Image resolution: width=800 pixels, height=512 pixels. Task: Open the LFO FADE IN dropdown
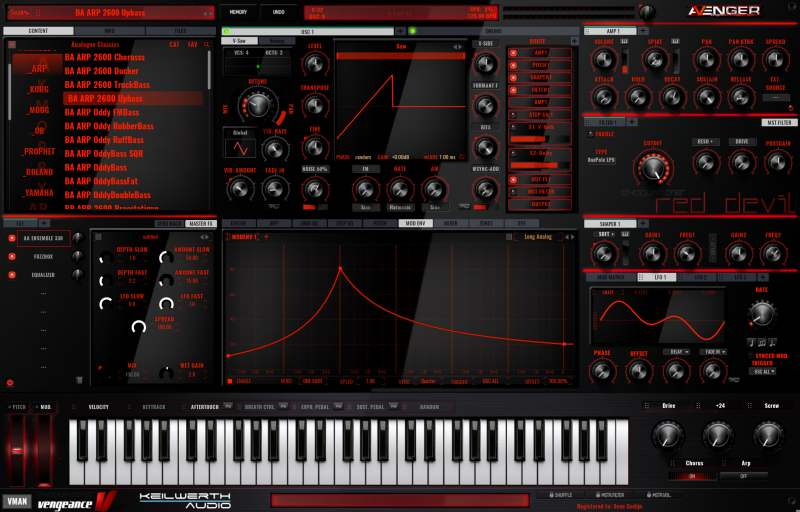click(x=713, y=352)
